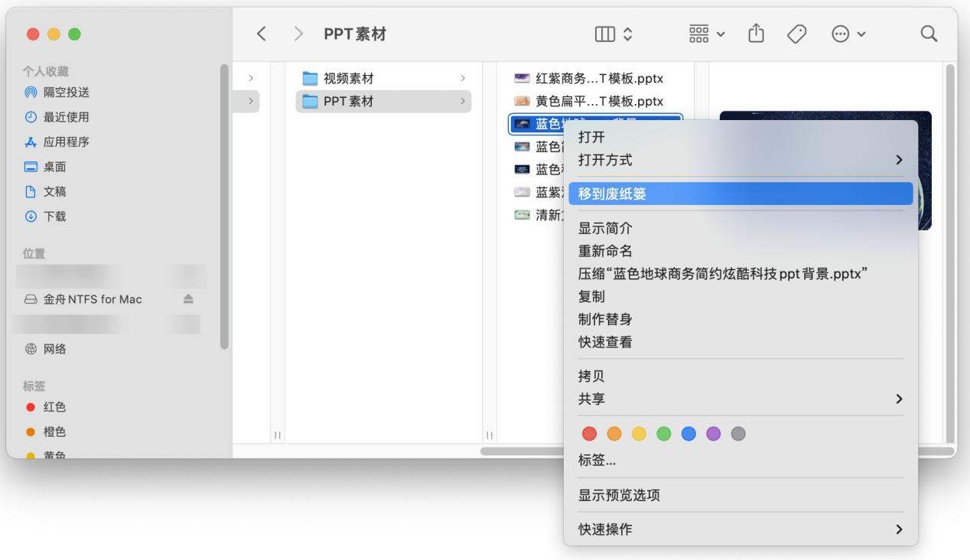Apply the green tag color swatch

click(664, 433)
